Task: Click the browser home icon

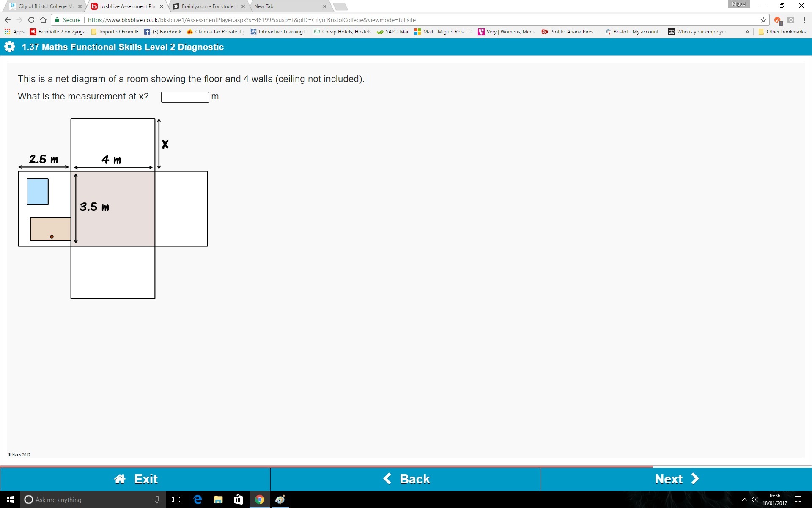Action: tap(43, 20)
